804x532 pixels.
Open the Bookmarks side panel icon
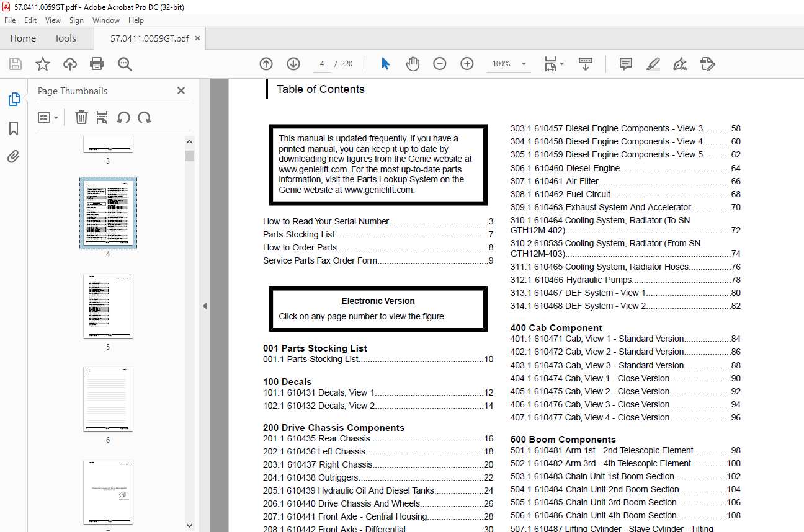pyautogui.click(x=14, y=128)
